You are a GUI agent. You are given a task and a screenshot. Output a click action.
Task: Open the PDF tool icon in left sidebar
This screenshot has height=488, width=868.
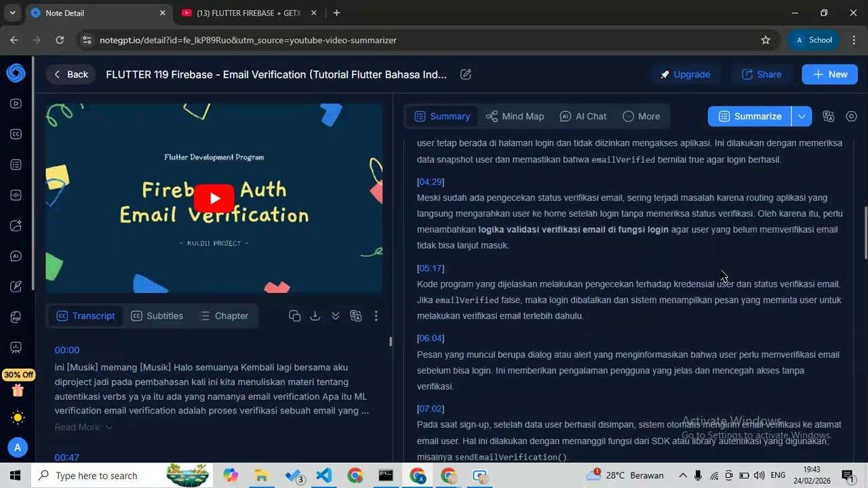(16, 317)
